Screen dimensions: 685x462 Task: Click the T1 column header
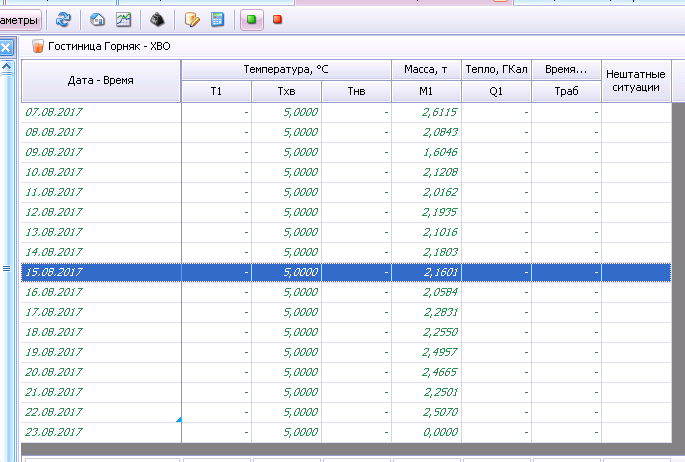click(216, 91)
